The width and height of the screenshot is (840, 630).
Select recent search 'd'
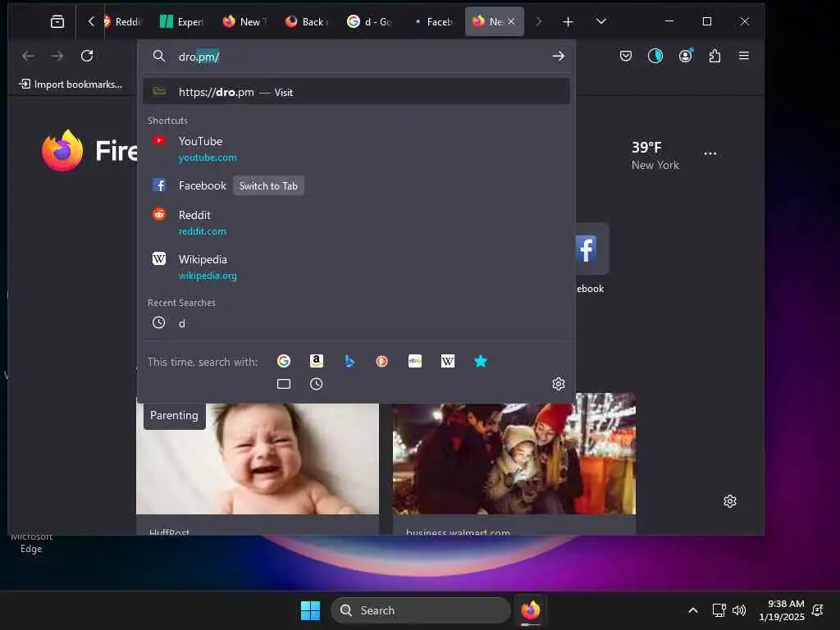coord(356,323)
